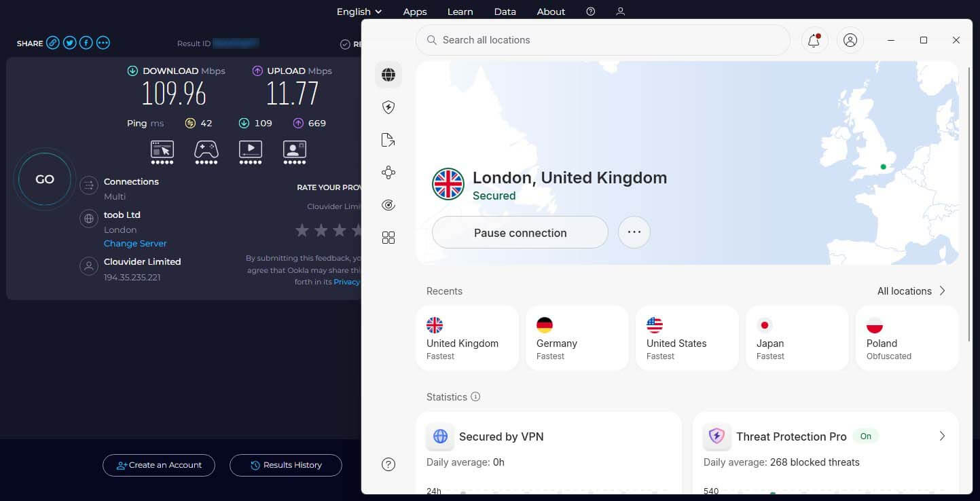Click Create an Account button
This screenshot has width=980, height=501.
[159, 465]
